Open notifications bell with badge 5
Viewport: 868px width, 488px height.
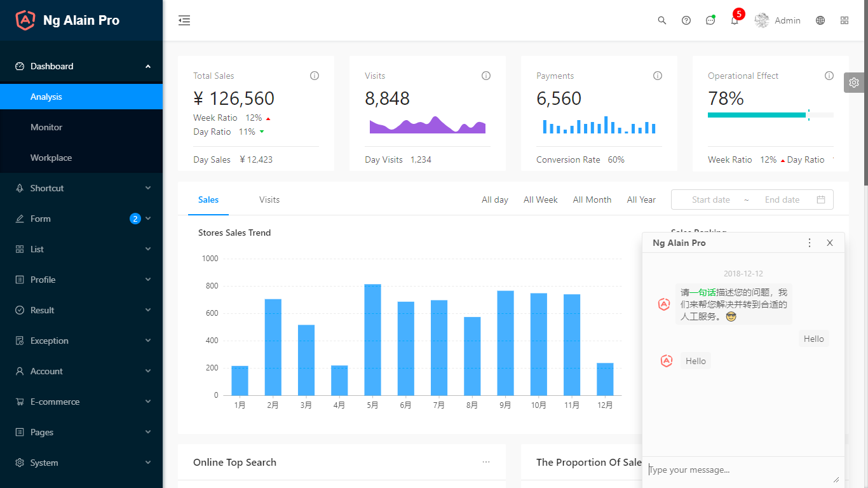pos(735,20)
